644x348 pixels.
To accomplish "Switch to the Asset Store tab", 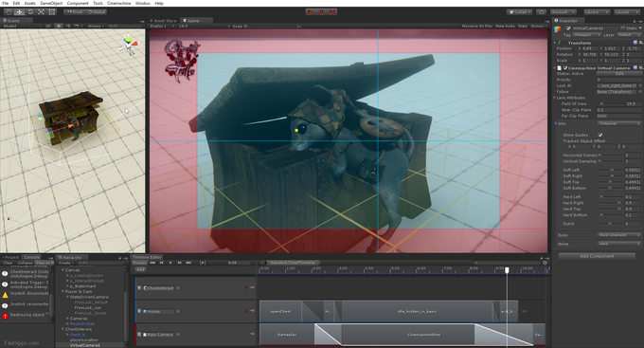I will click(163, 21).
